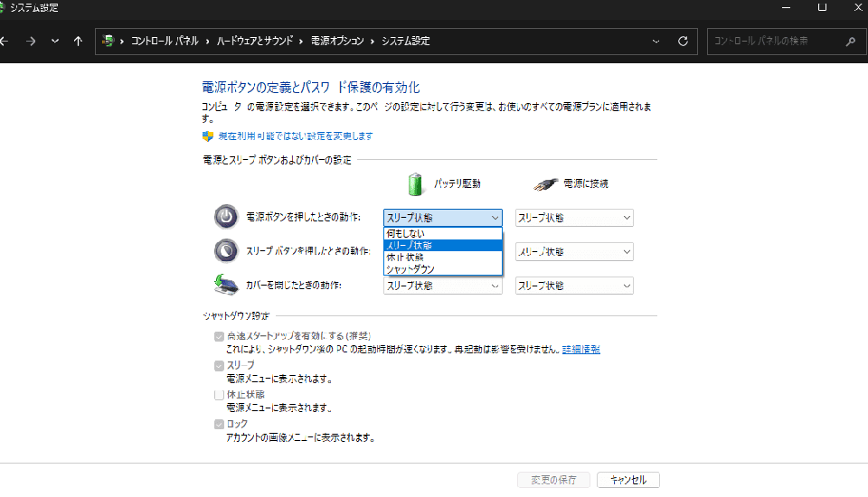Enable the 休止状態 checkbox
Viewport: 868px width, 497px height.
click(x=219, y=395)
